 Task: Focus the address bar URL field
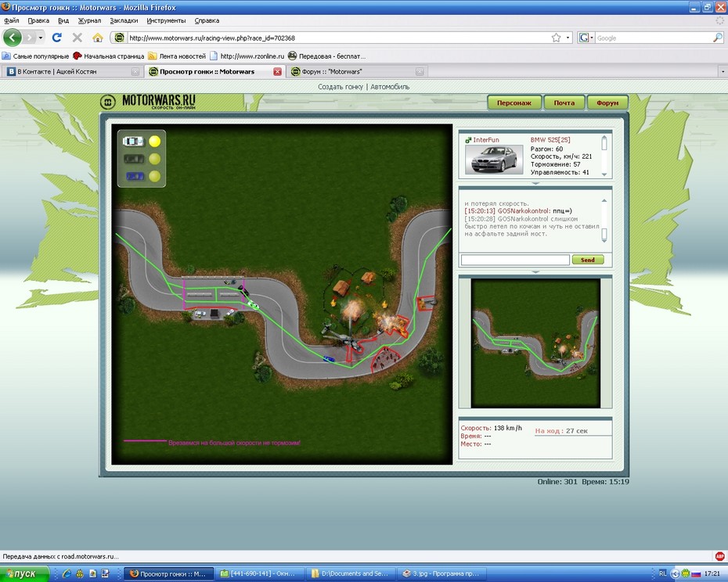[339, 38]
